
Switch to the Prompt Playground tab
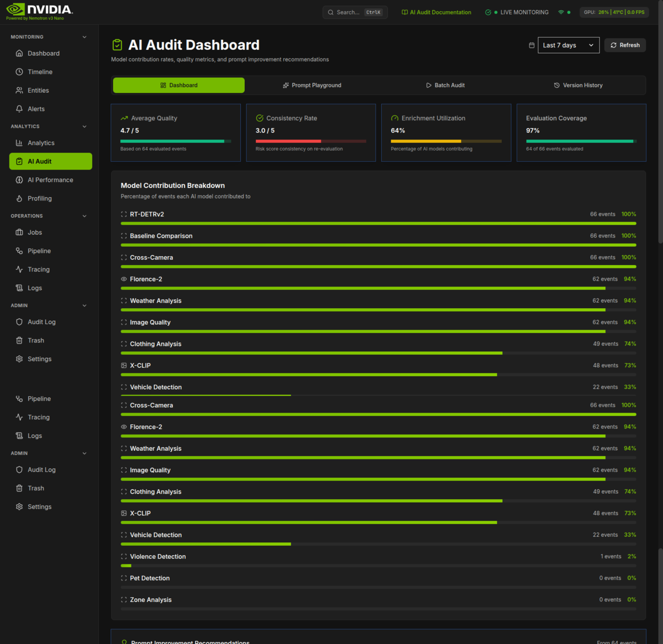(312, 85)
